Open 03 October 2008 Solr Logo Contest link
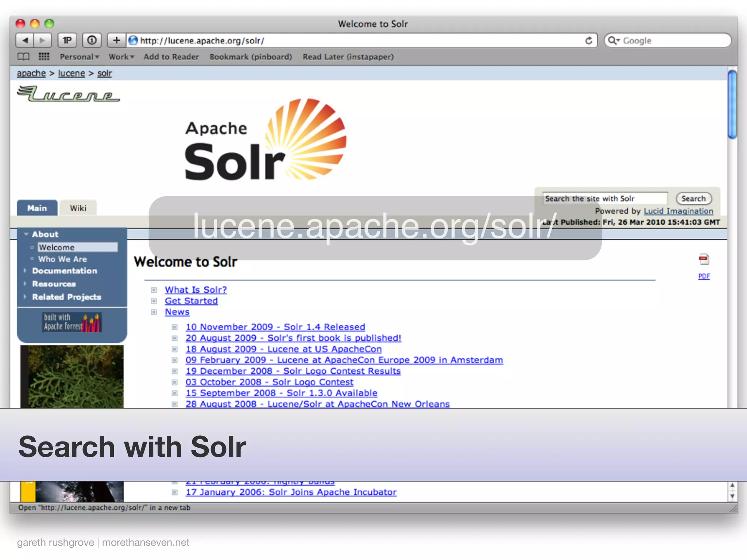This screenshot has height=560, width=747. pyautogui.click(x=269, y=382)
